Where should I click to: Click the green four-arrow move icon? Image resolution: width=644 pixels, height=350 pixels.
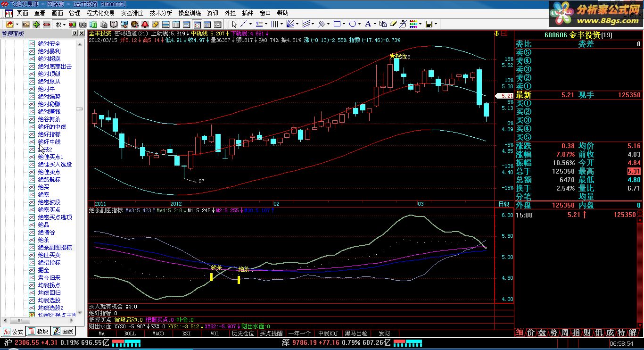[x=36, y=24]
